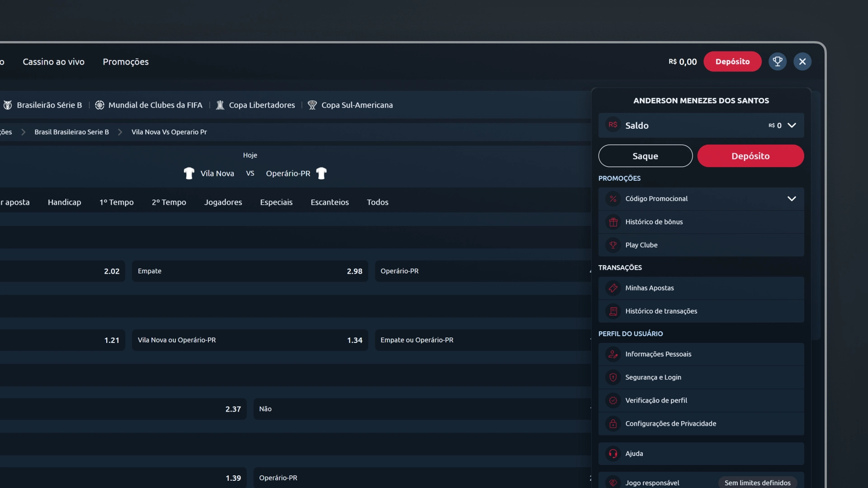Click the trophy icon in top header
The height and width of the screenshot is (488, 868).
coord(778,61)
